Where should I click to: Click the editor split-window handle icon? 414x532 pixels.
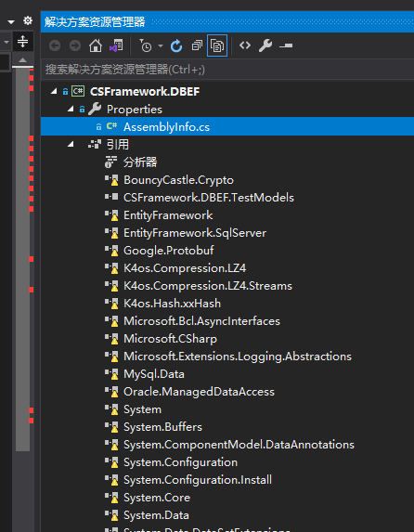(22, 42)
